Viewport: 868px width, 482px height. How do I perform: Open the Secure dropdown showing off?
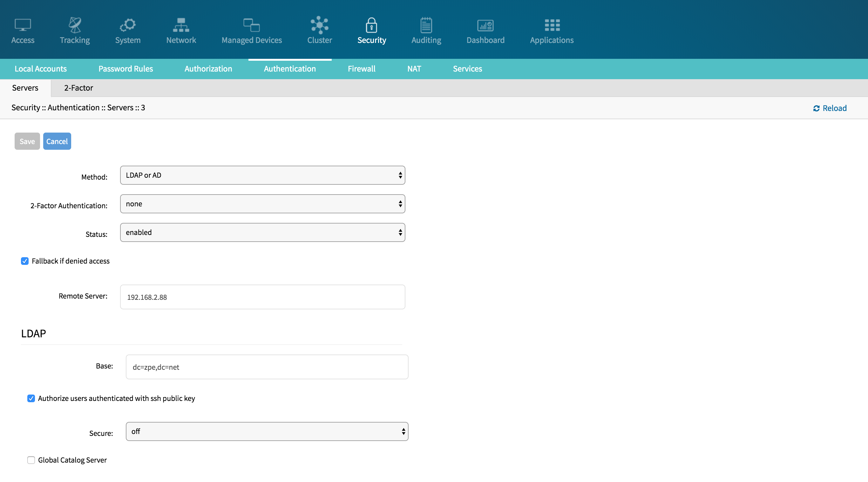pos(267,431)
